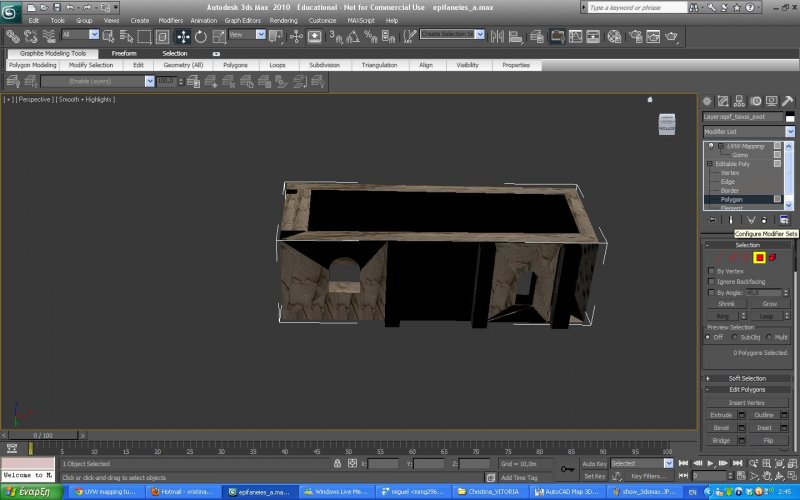This screenshot has height=500, width=800.
Task: Click the 3ds Max application logo button
Action: point(11,10)
